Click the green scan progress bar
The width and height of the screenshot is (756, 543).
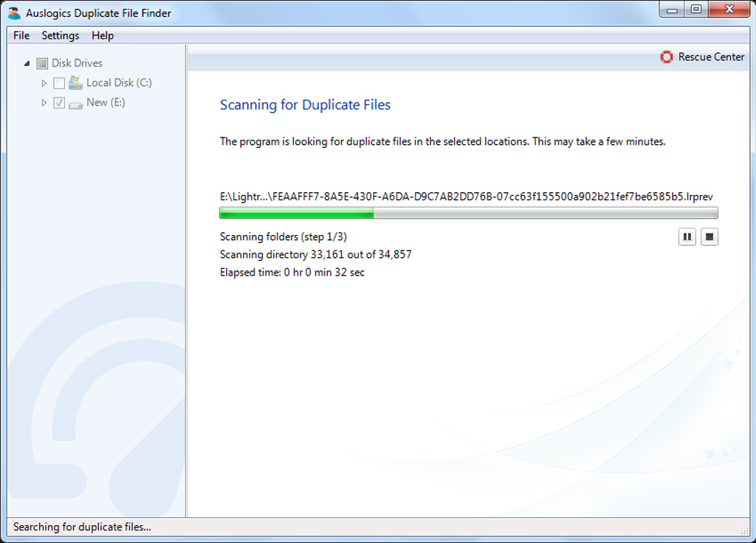pos(469,213)
